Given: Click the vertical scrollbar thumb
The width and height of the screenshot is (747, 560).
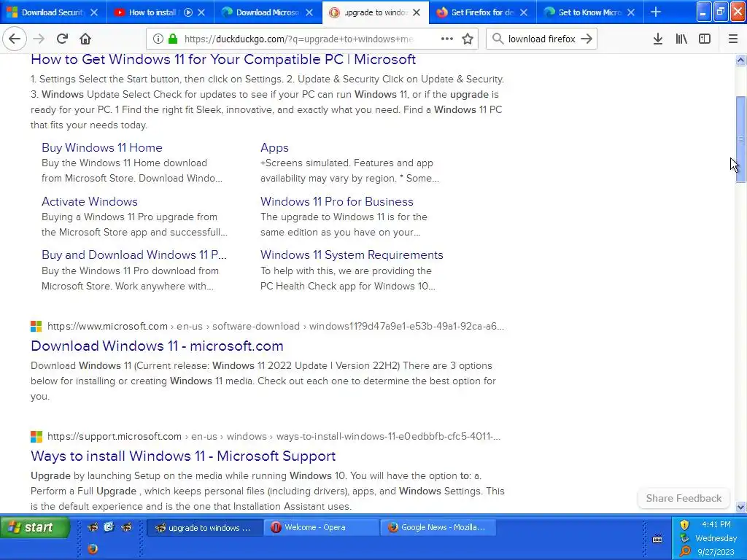Looking at the screenshot, I should click(740, 139).
